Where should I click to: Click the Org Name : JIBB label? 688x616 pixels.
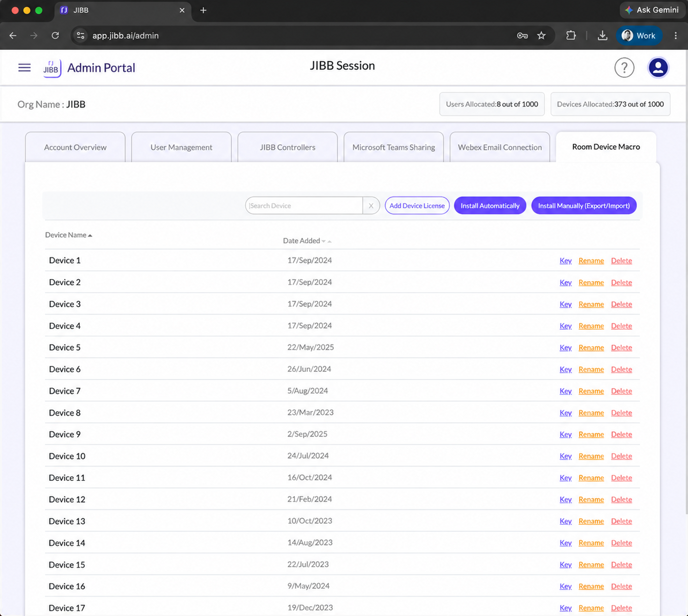pyautogui.click(x=51, y=104)
